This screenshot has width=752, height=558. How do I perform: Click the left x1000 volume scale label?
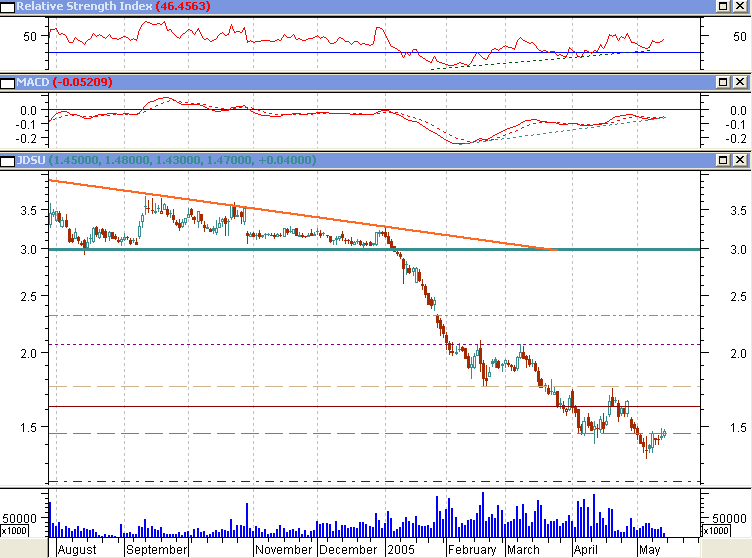14,531
